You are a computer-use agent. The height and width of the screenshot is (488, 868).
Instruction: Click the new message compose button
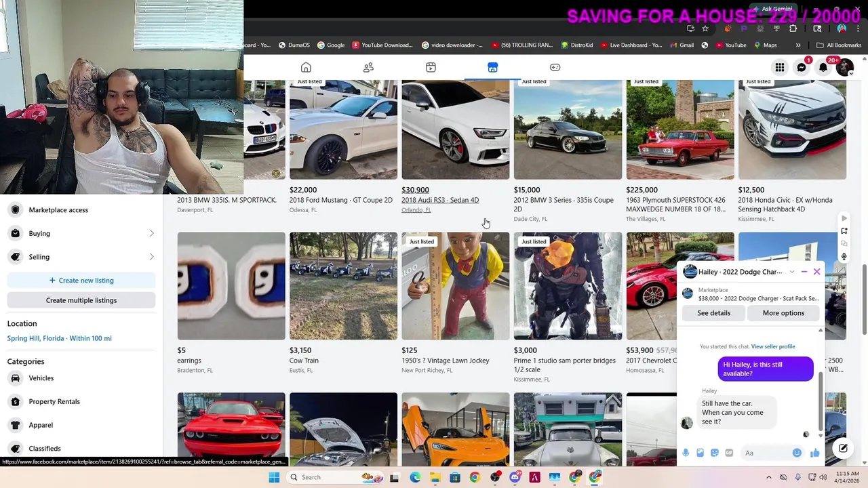pyautogui.click(x=843, y=448)
